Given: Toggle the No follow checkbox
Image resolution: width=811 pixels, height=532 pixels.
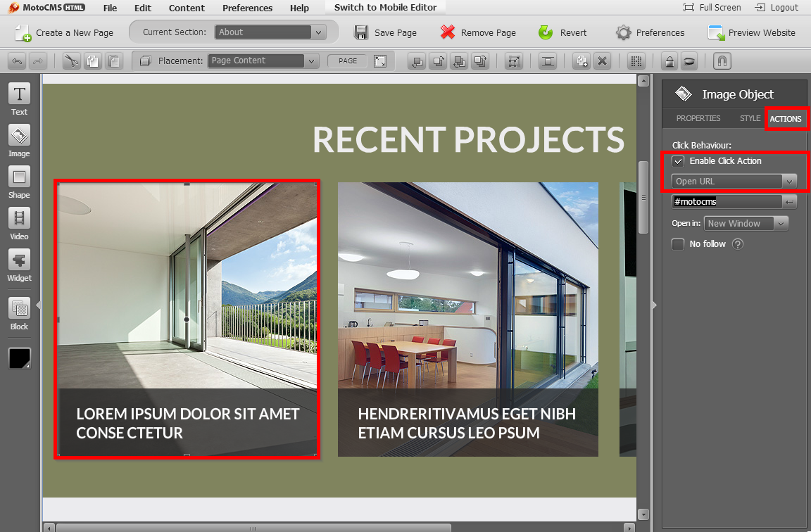Looking at the screenshot, I should point(678,244).
